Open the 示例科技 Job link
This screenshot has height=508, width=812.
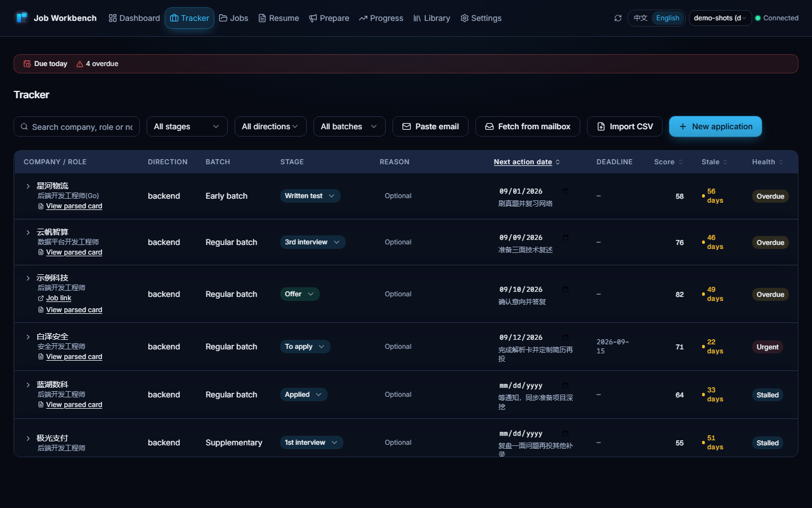(x=59, y=298)
